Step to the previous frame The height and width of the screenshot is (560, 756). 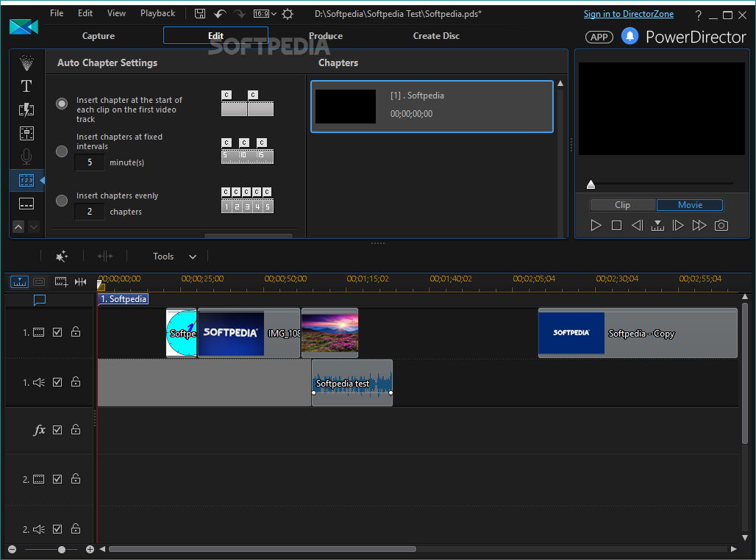coord(637,225)
